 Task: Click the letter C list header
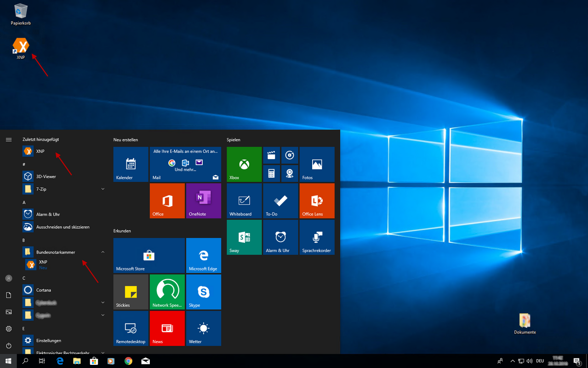[x=24, y=278]
